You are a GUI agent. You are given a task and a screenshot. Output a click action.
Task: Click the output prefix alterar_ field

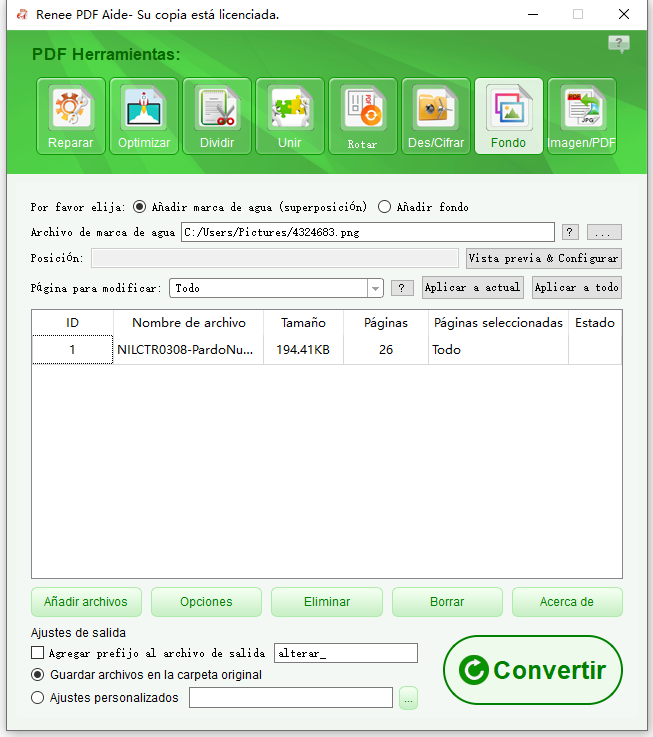(x=346, y=653)
